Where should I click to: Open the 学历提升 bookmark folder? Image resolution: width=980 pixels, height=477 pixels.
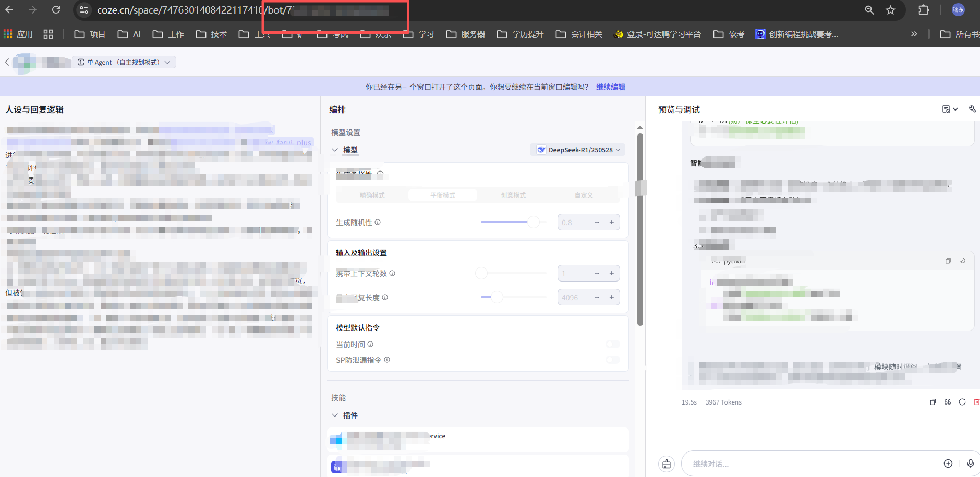coord(520,34)
